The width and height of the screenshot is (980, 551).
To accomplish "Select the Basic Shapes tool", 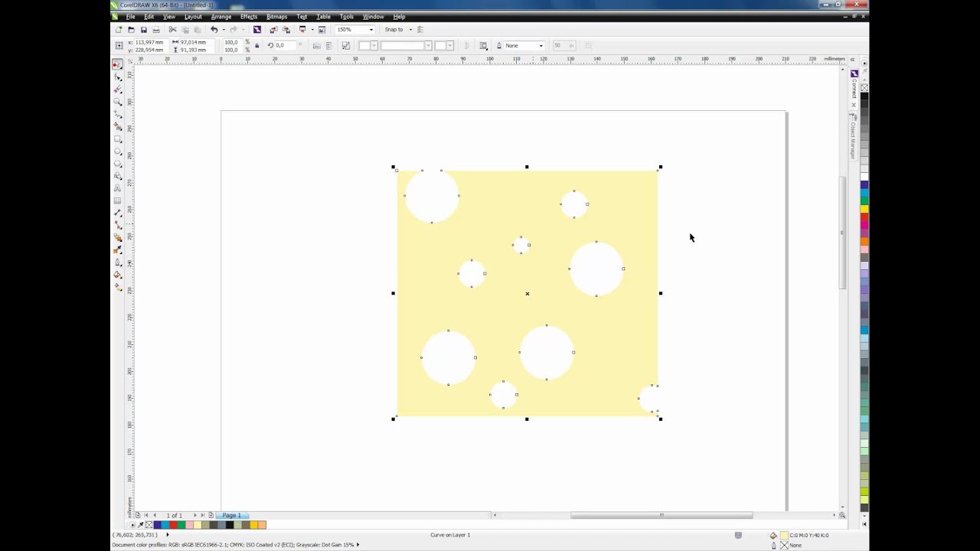I will click(118, 176).
